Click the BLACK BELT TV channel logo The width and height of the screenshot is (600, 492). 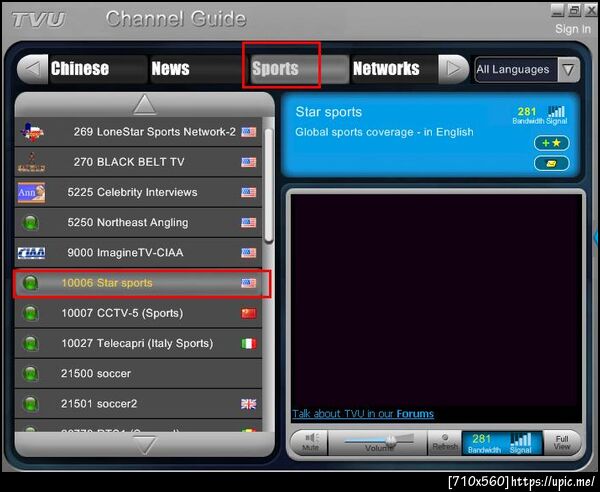point(32,163)
